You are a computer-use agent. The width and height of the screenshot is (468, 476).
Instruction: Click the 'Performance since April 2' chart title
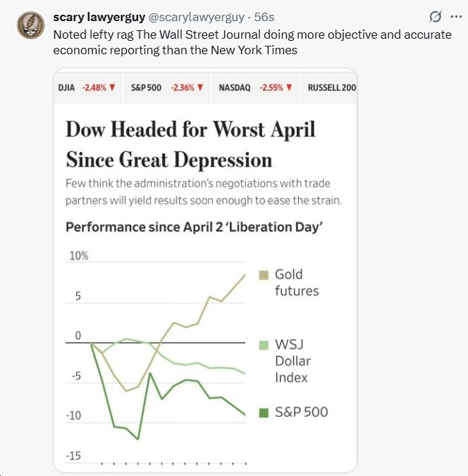(x=195, y=227)
